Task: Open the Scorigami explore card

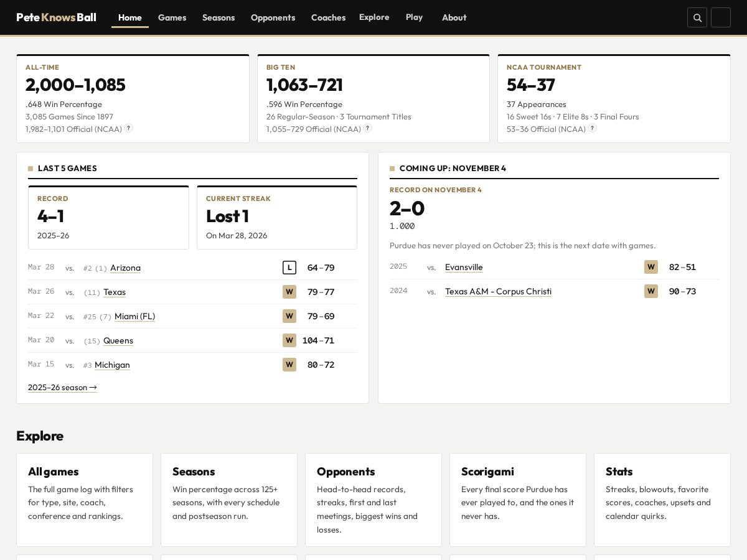Action: click(x=518, y=500)
